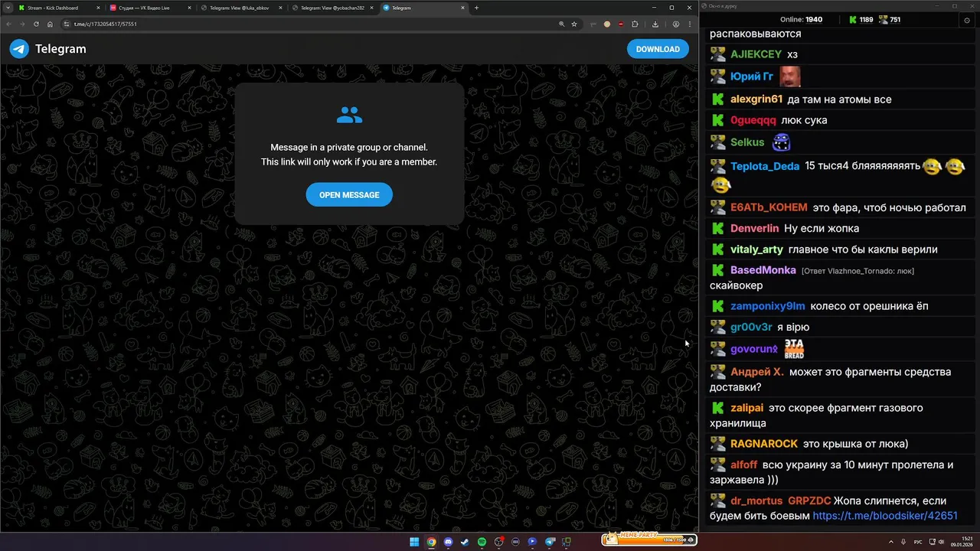Screen dimensions: 980x551
Task: Open Discord from the taskbar
Action: point(448,542)
